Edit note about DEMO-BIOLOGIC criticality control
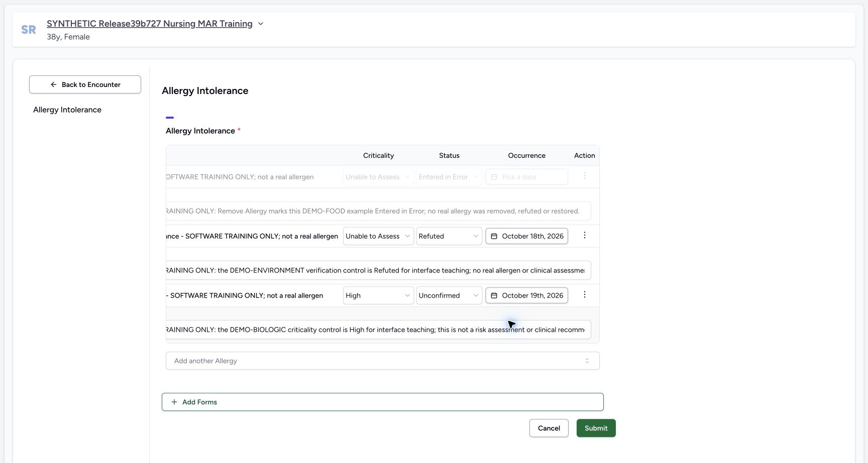Viewport: 868px width, 463px height. pyautogui.click(x=378, y=329)
